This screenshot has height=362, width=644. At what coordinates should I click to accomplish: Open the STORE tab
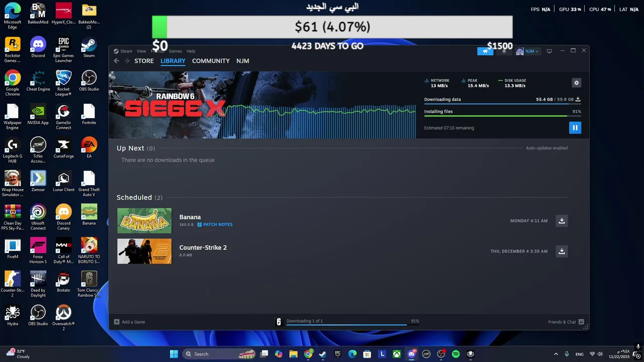(144, 61)
